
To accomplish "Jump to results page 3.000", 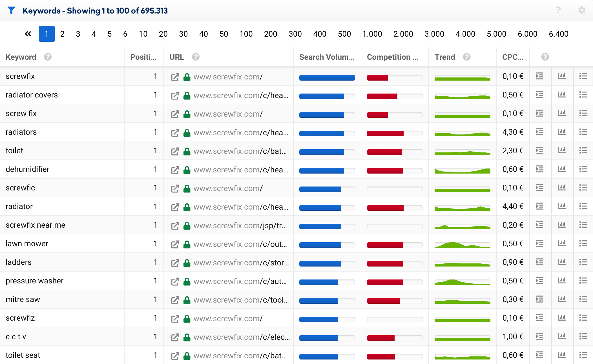I will pyautogui.click(x=434, y=34).
